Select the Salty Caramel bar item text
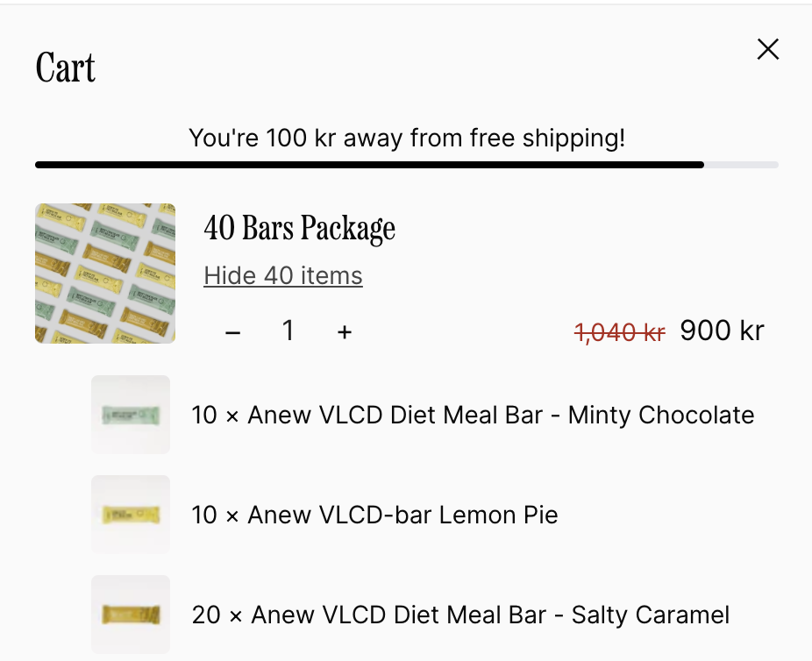812x661 pixels. click(460, 615)
